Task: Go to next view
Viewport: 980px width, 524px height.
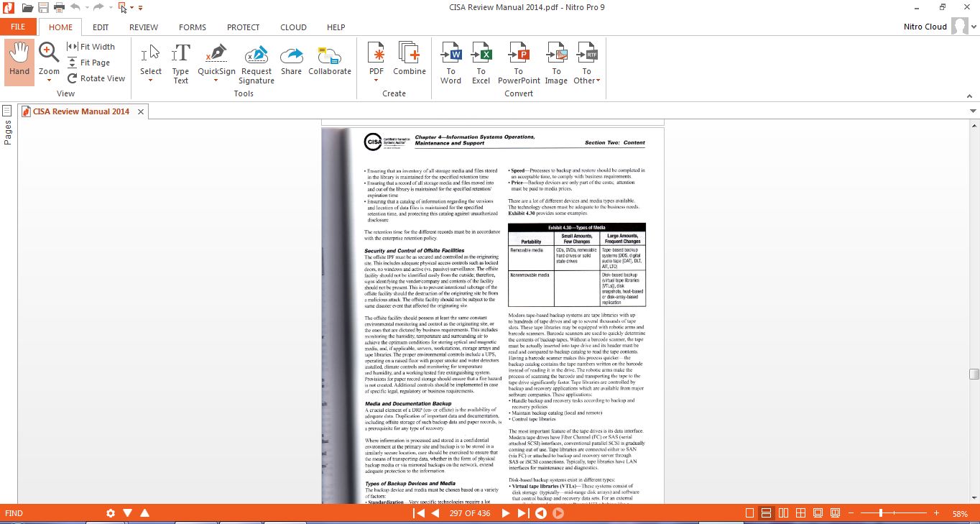Action: click(x=558, y=513)
